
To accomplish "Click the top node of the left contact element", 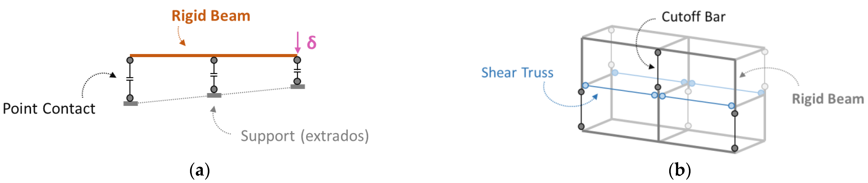I will click(130, 60).
